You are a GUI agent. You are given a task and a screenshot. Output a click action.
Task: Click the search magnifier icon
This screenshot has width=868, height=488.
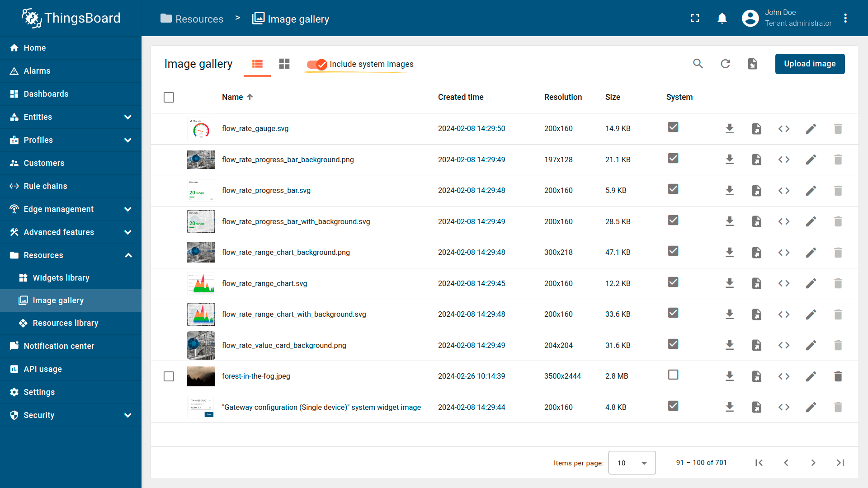coord(698,64)
